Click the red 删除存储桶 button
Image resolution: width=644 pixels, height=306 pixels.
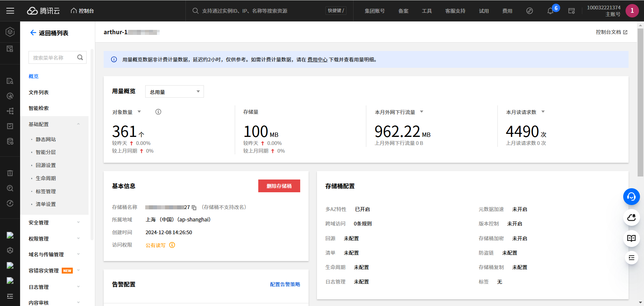(279, 186)
